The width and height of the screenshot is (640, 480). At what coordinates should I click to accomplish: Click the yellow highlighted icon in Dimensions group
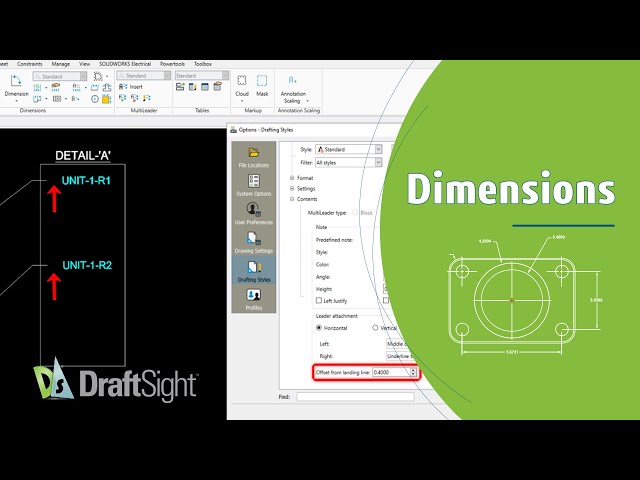click(x=107, y=99)
